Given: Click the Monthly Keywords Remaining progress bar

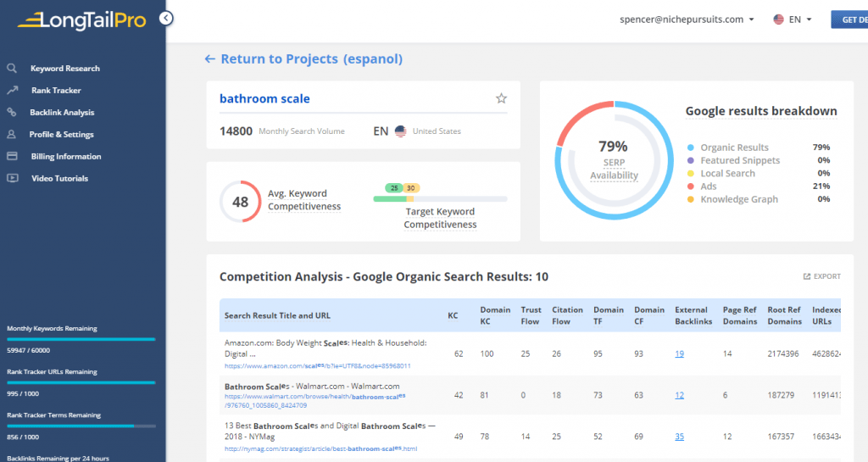Looking at the screenshot, I should (x=81, y=338).
